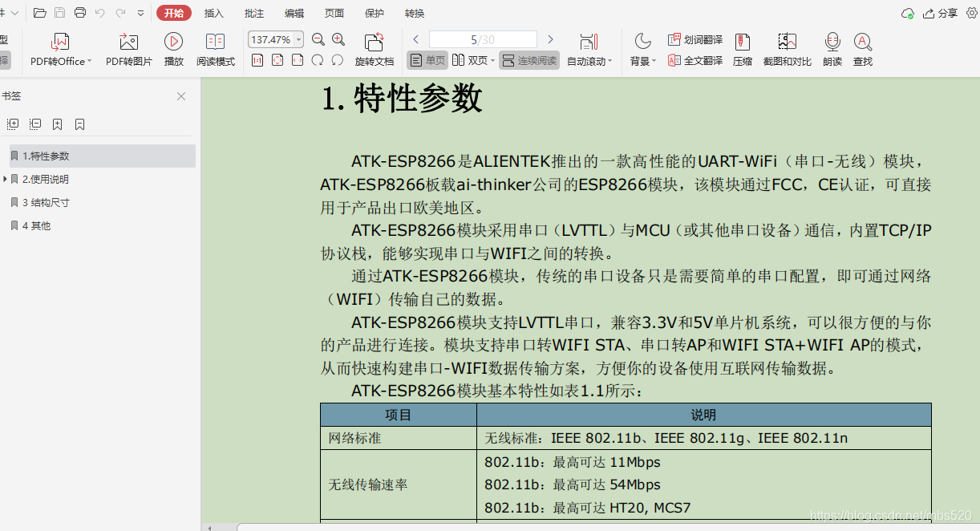
Task: Toggle 单页 single page view
Action: click(427, 60)
